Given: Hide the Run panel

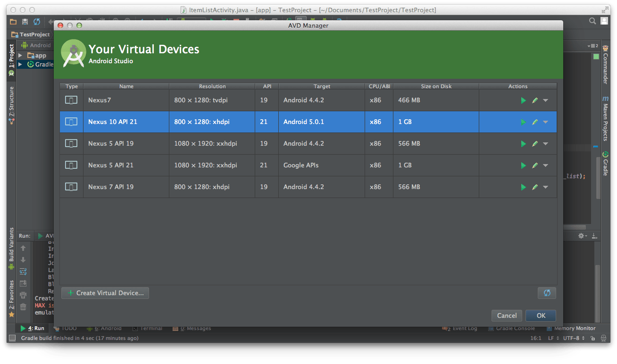Looking at the screenshot, I should click(594, 236).
